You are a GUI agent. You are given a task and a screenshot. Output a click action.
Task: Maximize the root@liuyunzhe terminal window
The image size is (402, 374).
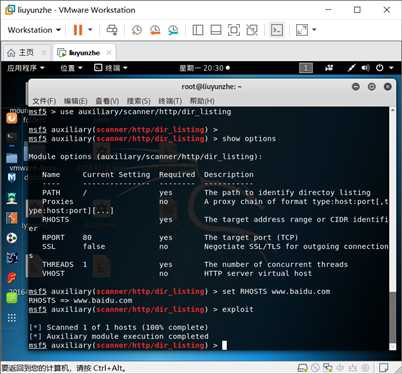pyautogui.click(x=372, y=87)
